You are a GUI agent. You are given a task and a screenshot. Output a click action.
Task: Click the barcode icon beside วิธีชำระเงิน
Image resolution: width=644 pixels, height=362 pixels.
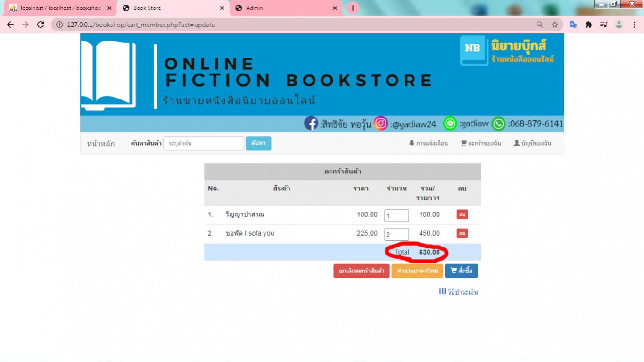(x=443, y=291)
